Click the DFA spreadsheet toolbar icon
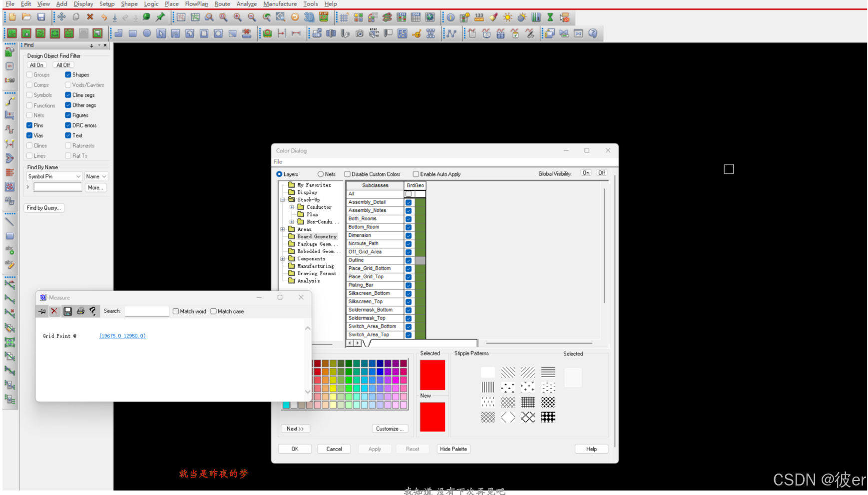The width and height of the screenshot is (868, 495). [x=416, y=17]
